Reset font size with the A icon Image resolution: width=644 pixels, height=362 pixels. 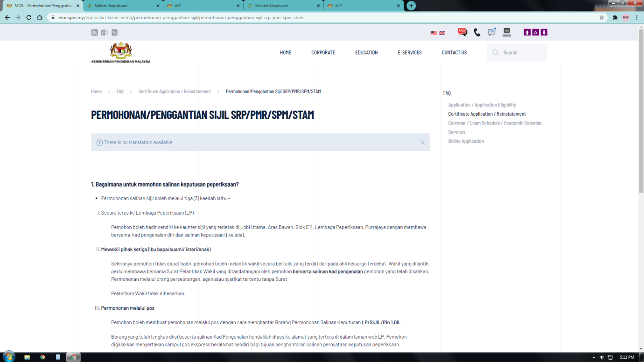pyautogui.click(x=535, y=32)
